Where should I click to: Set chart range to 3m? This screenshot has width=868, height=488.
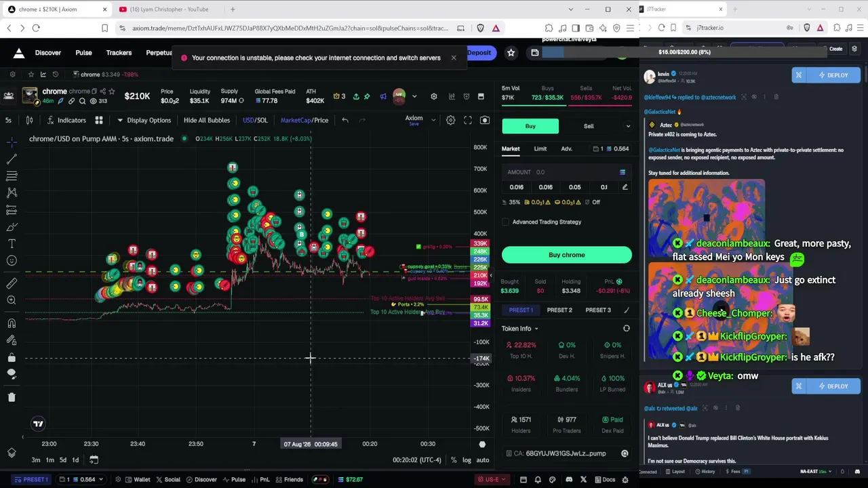(36, 460)
